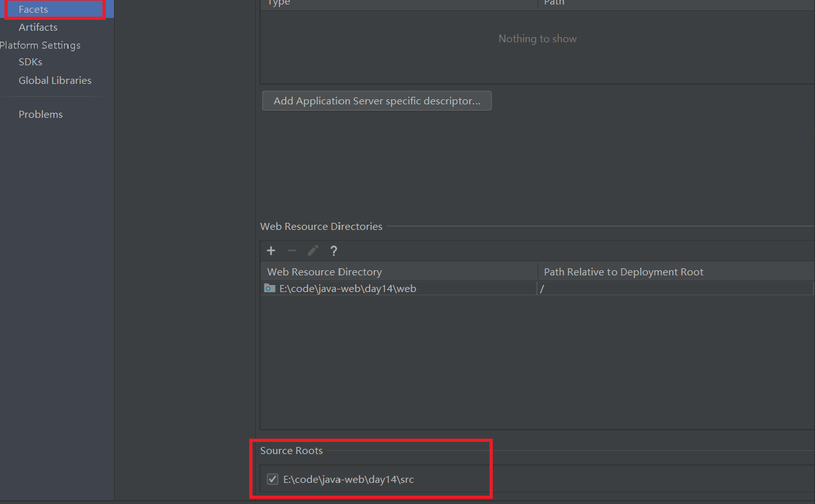Click the folder icon beside day14\web path
Viewport: 815px width, 504px height.
pyautogui.click(x=269, y=288)
